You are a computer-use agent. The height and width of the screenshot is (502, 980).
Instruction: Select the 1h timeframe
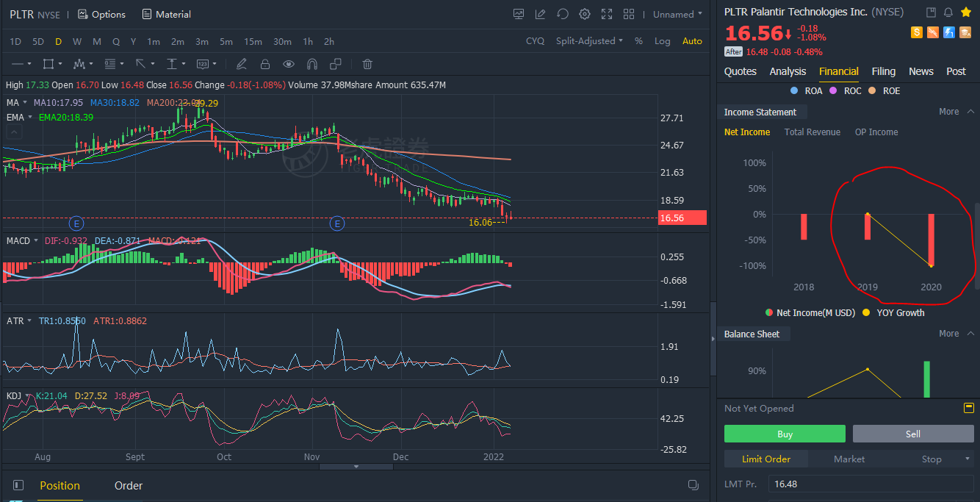tap(308, 41)
